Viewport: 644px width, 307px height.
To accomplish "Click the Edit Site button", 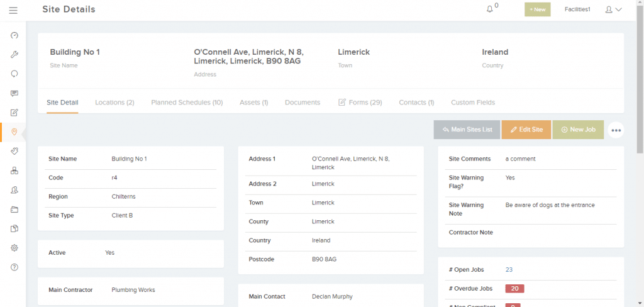I will (526, 130).
